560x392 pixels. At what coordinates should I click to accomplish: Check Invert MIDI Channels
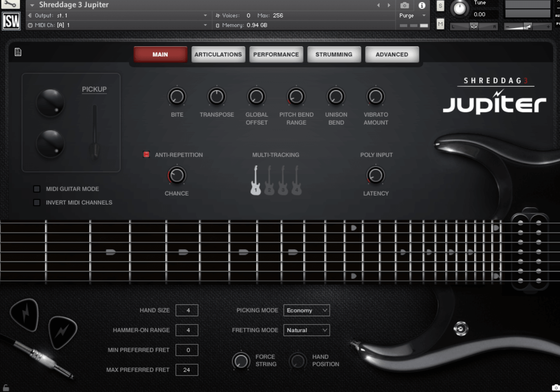coord(37,202)
